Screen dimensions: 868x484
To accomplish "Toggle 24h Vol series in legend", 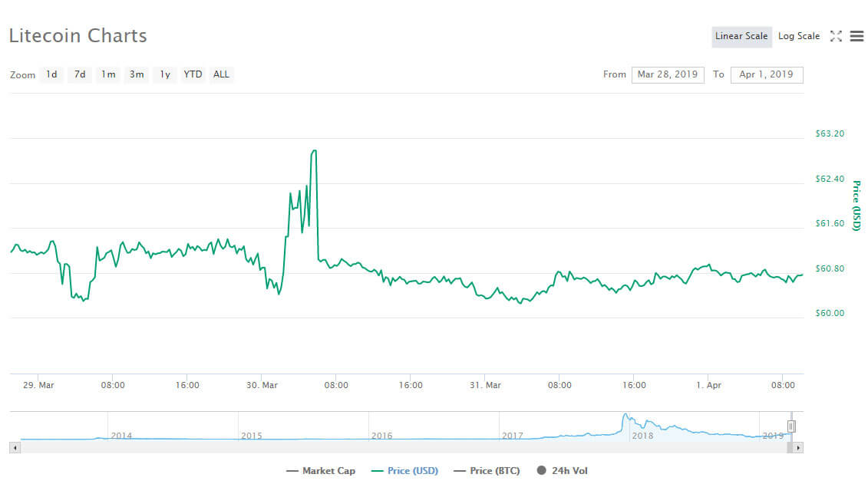I will click(562, 471).
